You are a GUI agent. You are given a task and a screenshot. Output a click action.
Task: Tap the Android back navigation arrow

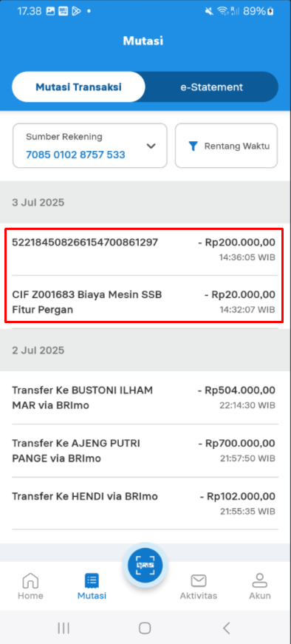[226, 628]
